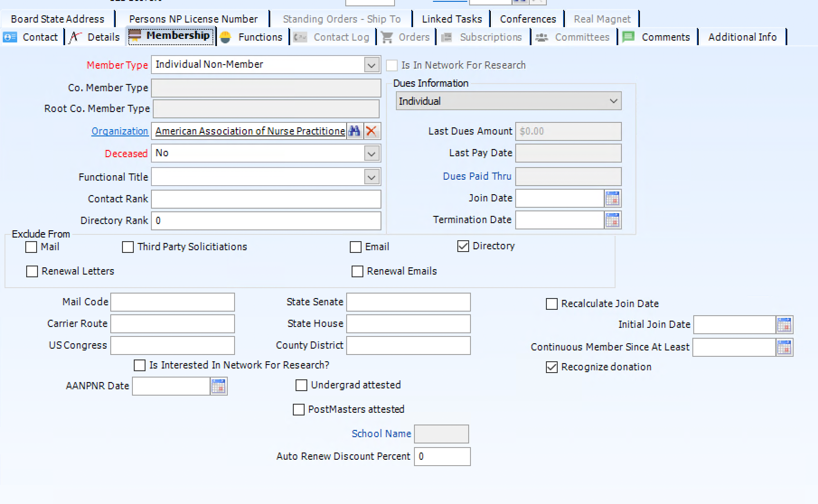Click the red X to clear the Organization
This screenshot has width=818, height=504.
(371, 131)
